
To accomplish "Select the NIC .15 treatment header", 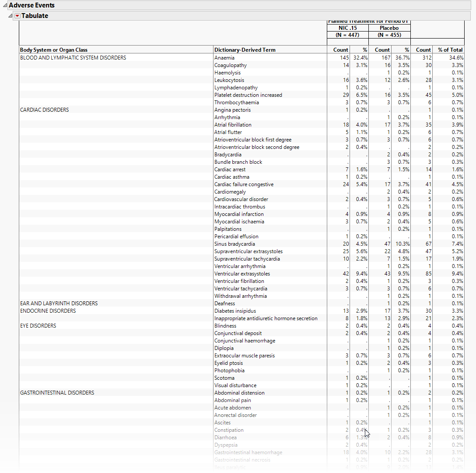I will coord(348,28).
